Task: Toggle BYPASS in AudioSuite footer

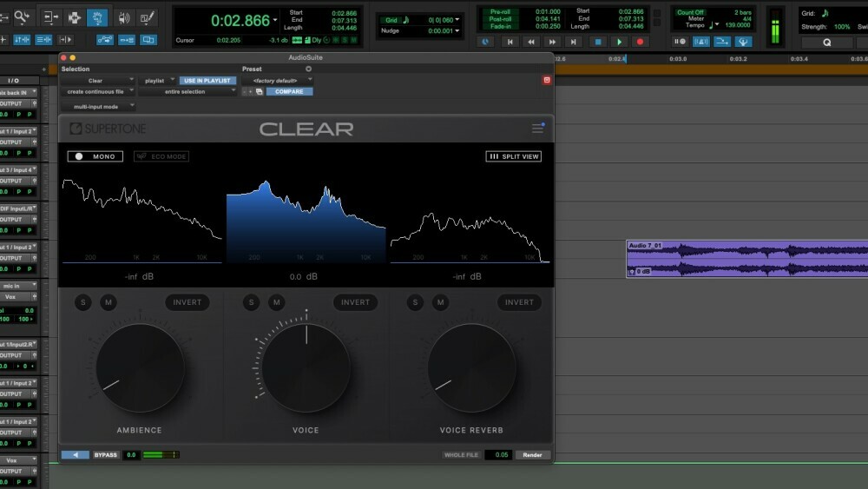Action: coord(105,454)
